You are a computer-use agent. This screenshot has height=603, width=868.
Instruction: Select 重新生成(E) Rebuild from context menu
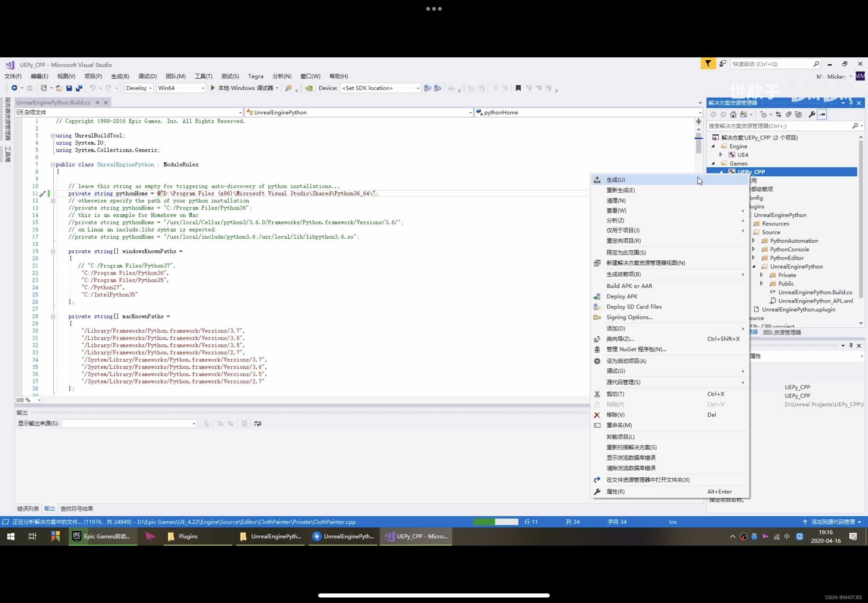point(670,190)
